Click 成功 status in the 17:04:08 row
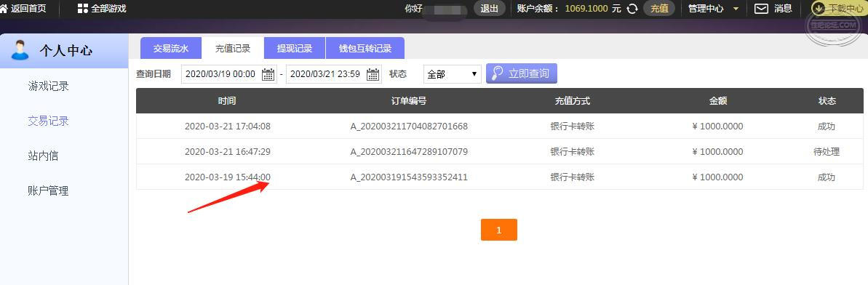Viewport: 868px width, 285px height. tap(827, 127)
